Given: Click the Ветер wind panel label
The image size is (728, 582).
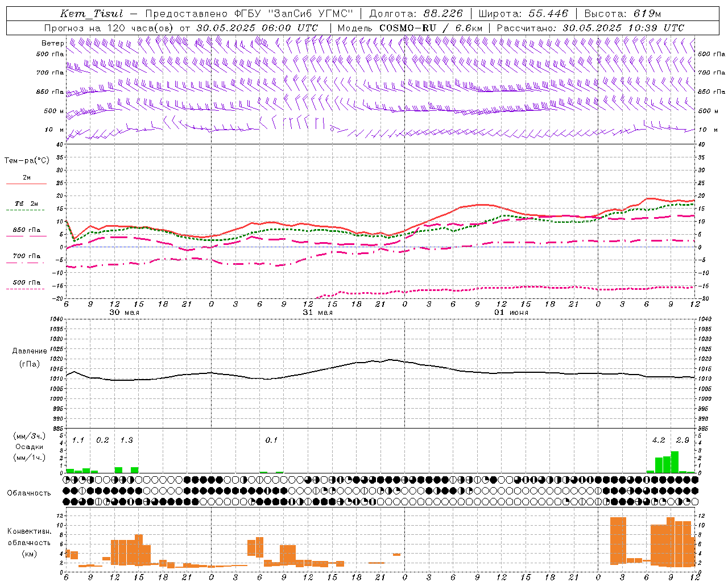Looking at the screenshot, I should click(x=53, y=43).
